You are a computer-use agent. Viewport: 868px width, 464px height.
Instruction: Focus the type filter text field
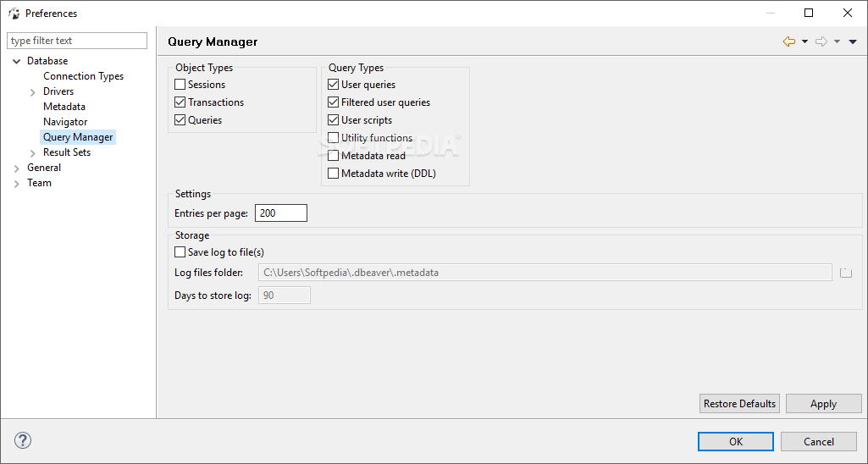click(x=77, y=41)
